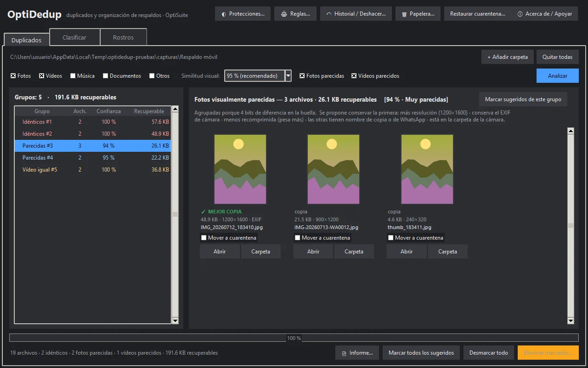Click group list scrollbar down arrow

click(x=175, y=320)
